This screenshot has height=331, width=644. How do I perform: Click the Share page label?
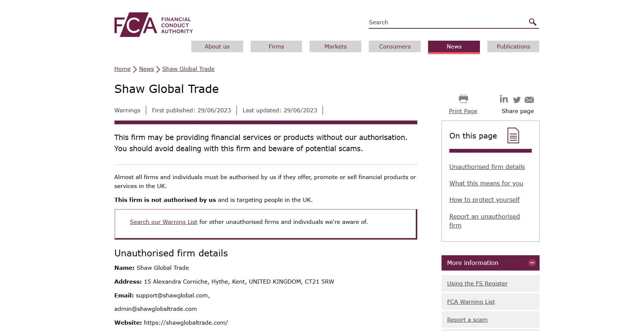pos(518,111)
